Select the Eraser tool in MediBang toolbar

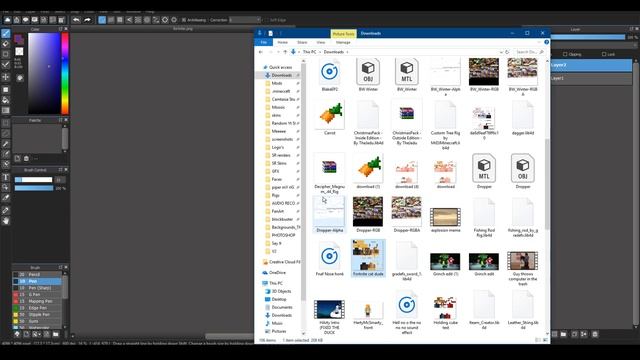6,44
